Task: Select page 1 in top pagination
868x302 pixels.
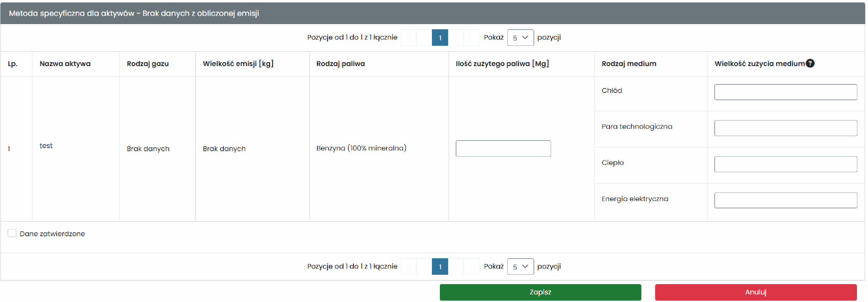Action: click(x=440, y=38)
